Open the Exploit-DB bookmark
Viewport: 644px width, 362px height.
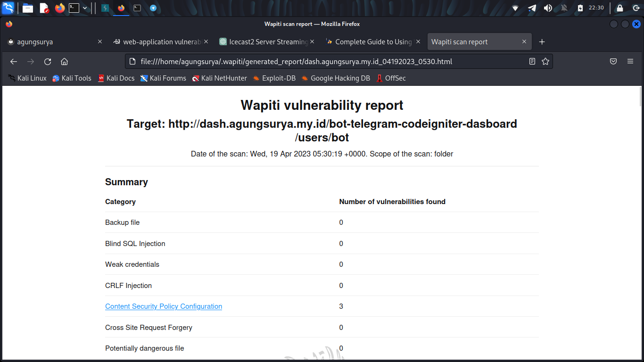pos(274,78)
